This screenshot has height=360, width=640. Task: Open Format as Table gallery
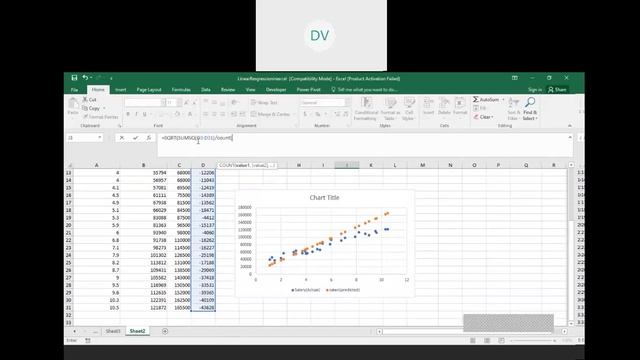tap(390, 109)
